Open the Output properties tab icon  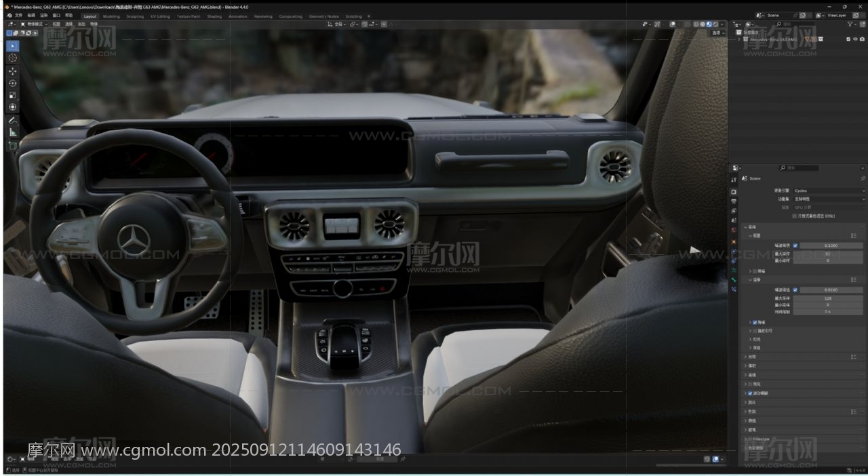coord(734,201)
